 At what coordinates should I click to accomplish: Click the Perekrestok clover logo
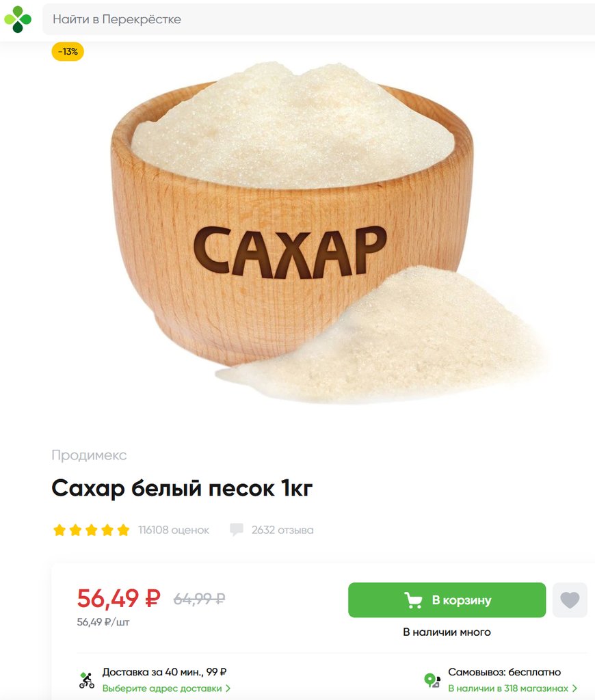tap(18, 19)
